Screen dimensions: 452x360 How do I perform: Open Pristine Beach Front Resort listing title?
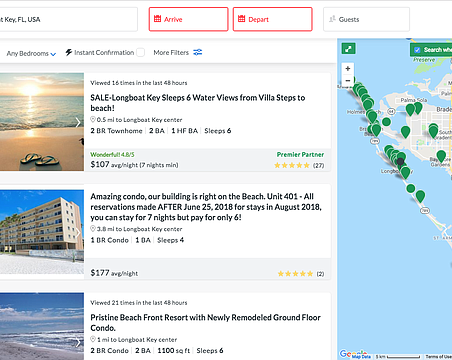(205, 322)
